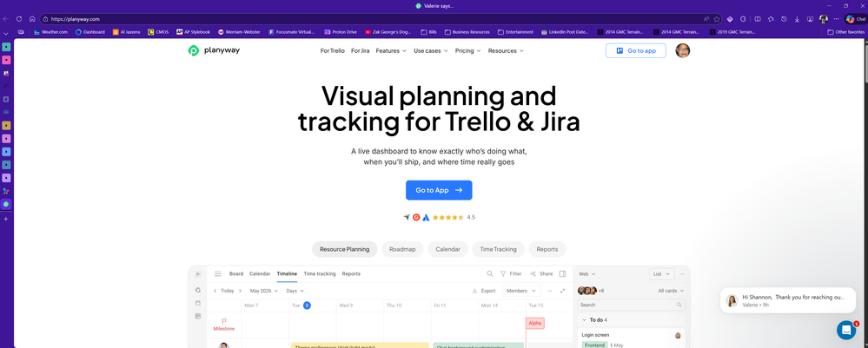
Task: Select the Reports pill tab
Action: (547, 249)
